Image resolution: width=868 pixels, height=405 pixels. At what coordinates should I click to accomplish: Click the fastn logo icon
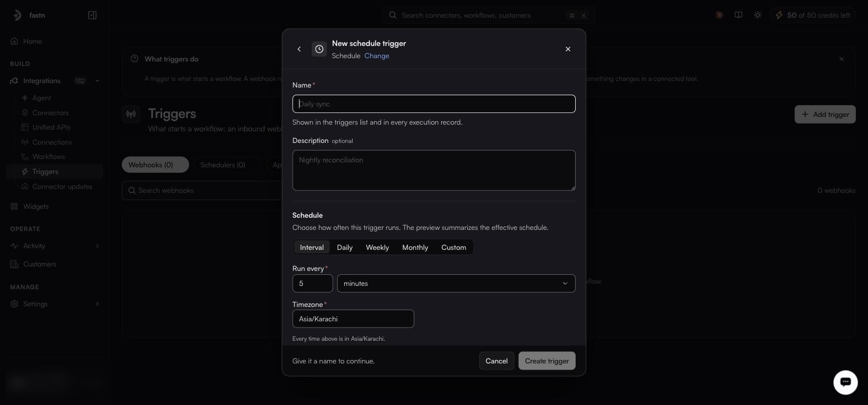pyautogui.click(x=17, y=16)
